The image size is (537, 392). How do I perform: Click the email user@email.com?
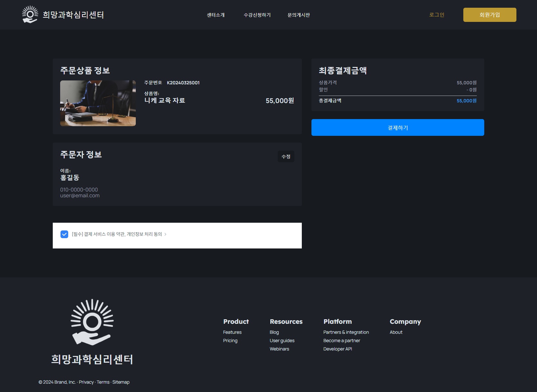tap(80, 195)
